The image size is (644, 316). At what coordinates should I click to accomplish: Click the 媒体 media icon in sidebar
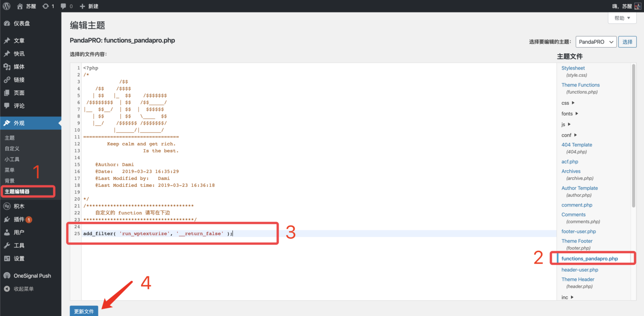click(x=7, y=67)
